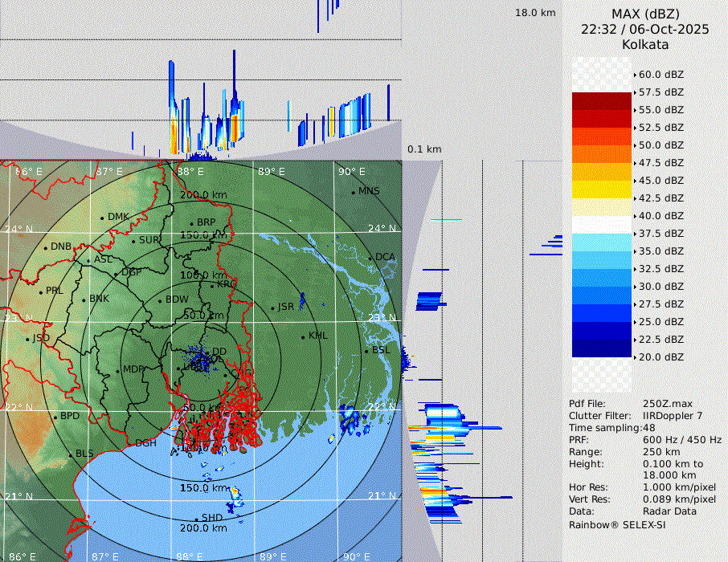Click the Rainbow SELEX-SI footer text

617,524
